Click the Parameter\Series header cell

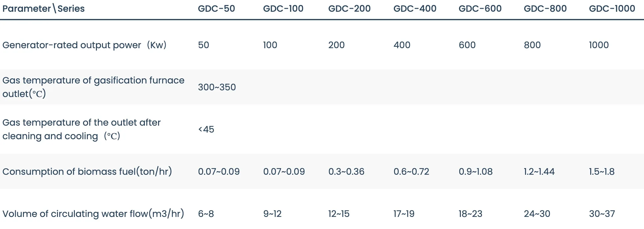43,9
